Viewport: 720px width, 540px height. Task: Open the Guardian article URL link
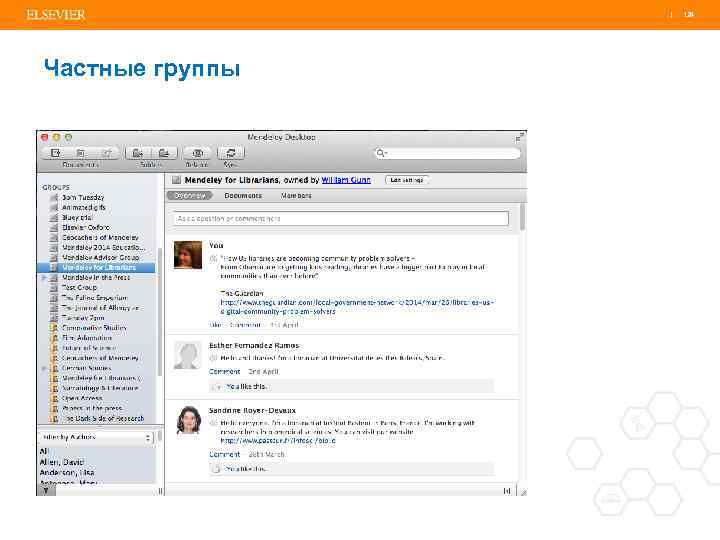click(x=357, y=307)
